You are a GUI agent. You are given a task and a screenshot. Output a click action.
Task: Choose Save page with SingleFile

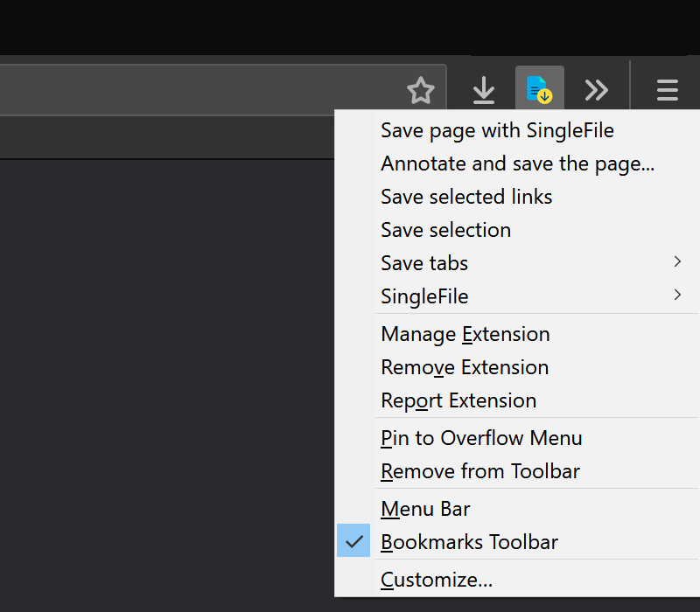click(x=497, y=130)
